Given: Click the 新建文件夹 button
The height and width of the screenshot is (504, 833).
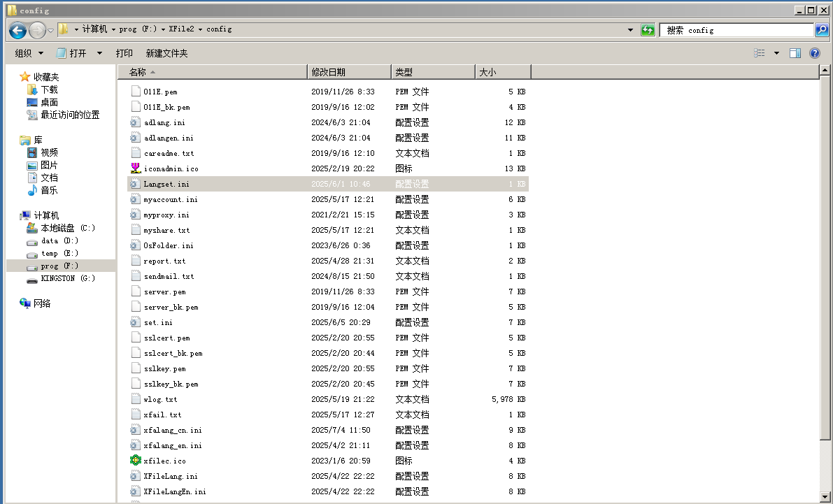Looking at the screenshot, I should click(166, 53).
